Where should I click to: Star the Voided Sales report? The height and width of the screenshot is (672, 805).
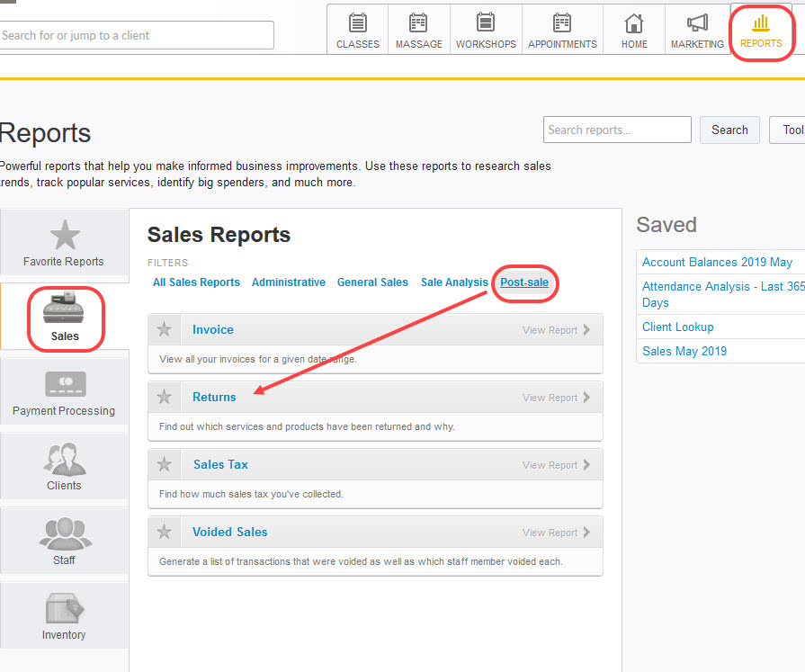[165, 532]
